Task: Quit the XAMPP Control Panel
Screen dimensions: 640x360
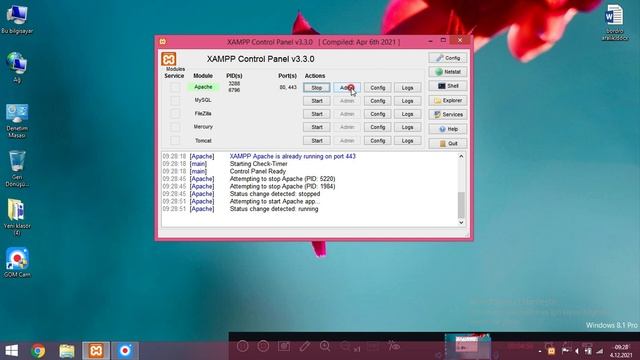Action: coord(448,143)
